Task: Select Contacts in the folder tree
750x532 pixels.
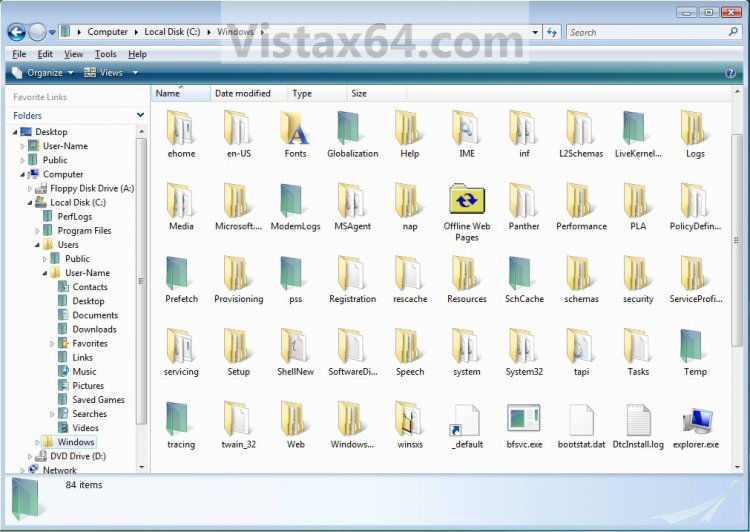Action: tap(89, 287)
